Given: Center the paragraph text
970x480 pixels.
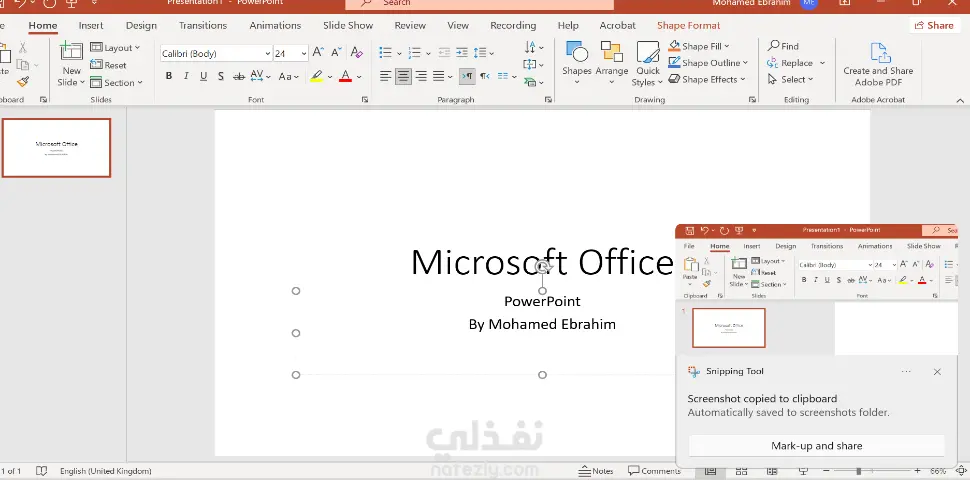Looking at the screenshot, I should click(403, 76).
